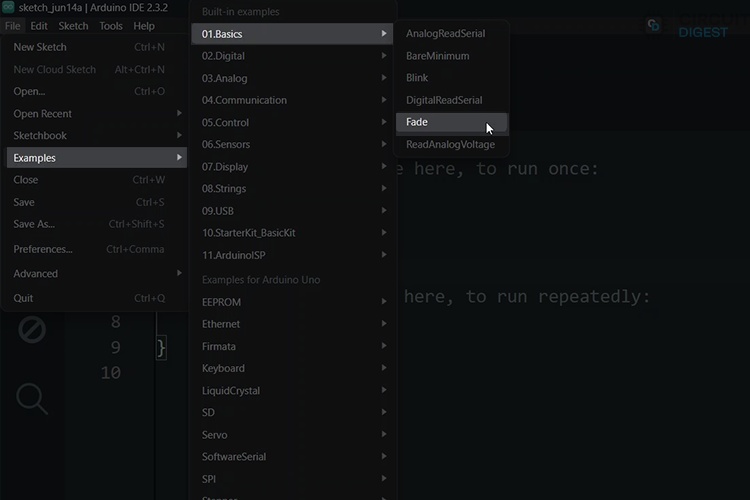This screenshot has width=750, height=500.
Task: Expand 02.Digital examples category
Action: click(x=292, y=56)
